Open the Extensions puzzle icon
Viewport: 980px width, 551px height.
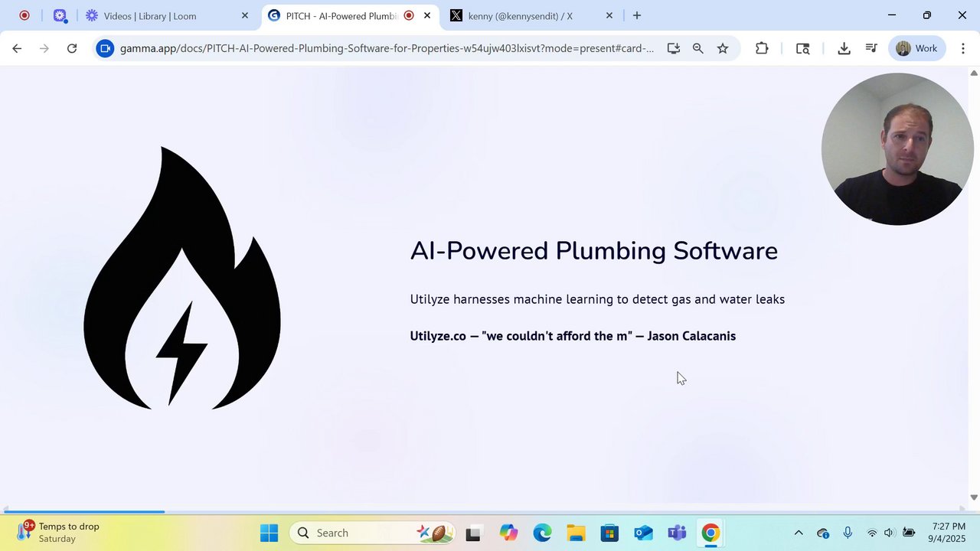[x=762, y=48]
